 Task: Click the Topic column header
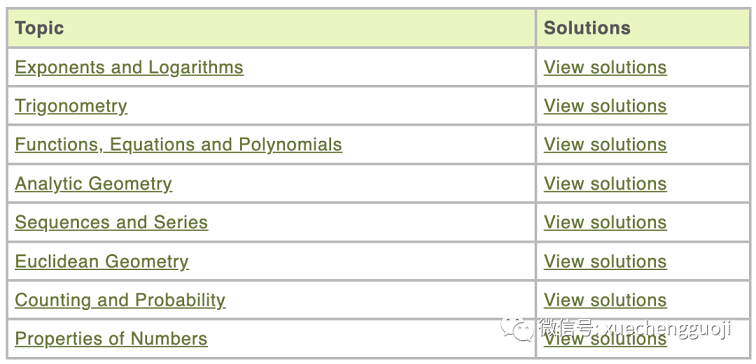coord(40,28)
